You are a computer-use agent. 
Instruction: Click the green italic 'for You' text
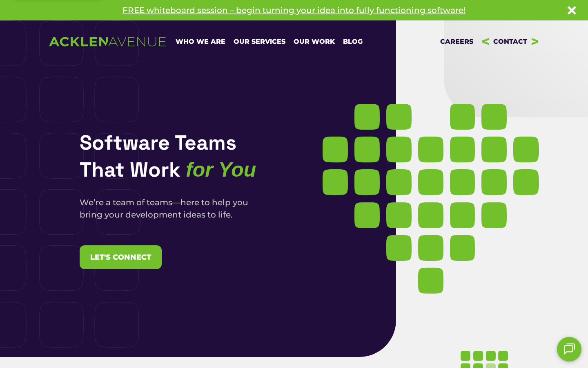[x=221, y=170]
